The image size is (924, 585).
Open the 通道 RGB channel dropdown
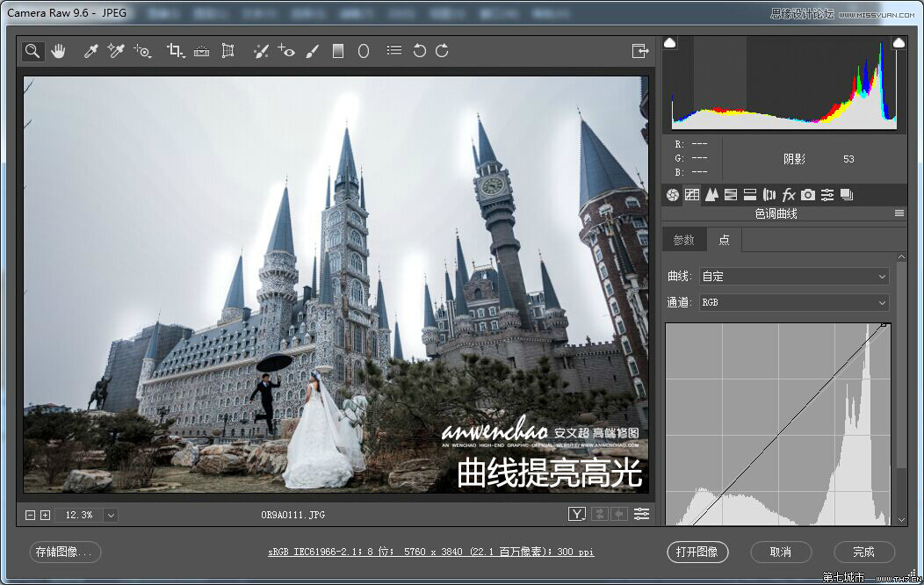click(x=794, y=302)
